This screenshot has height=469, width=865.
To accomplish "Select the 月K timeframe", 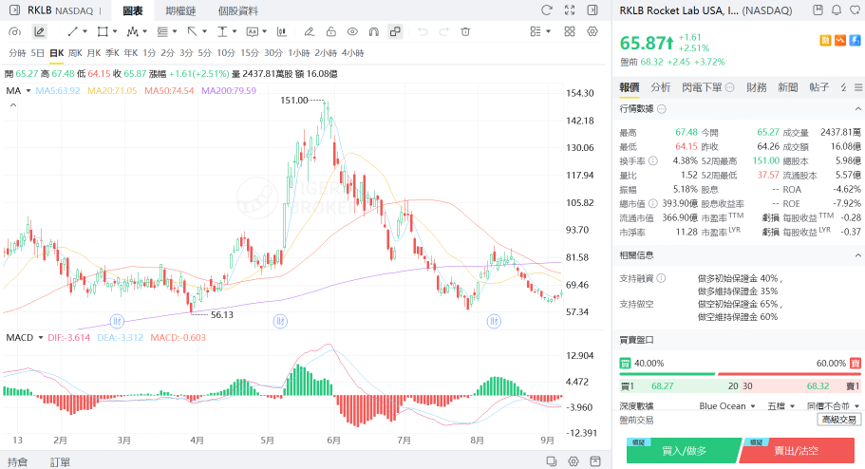I will [x=94, y=53].
